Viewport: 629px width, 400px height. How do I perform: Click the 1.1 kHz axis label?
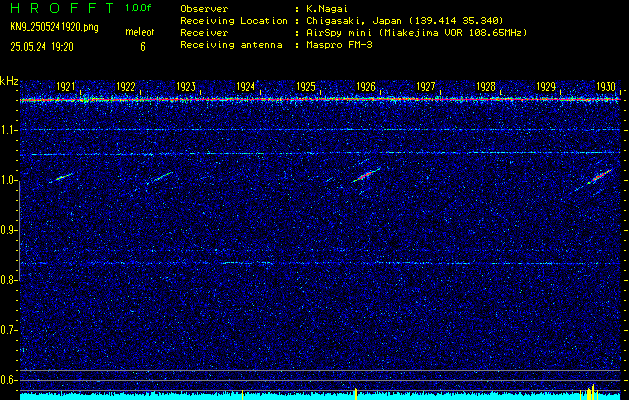[x=9, y=131]
